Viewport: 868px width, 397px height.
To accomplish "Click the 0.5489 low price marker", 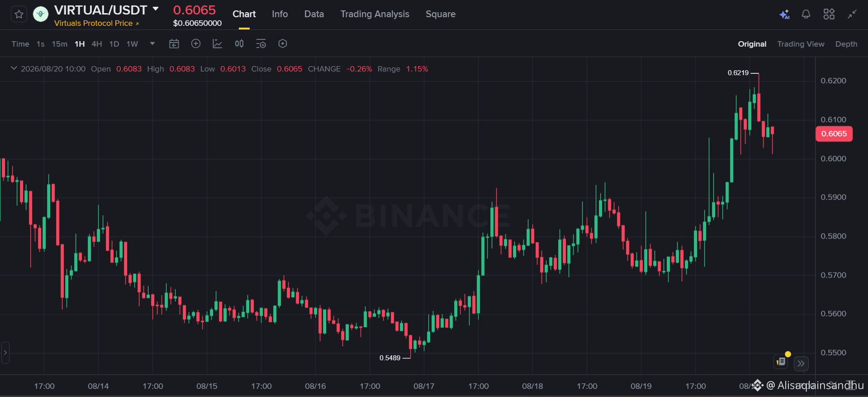I will click(x=390, y=358).
